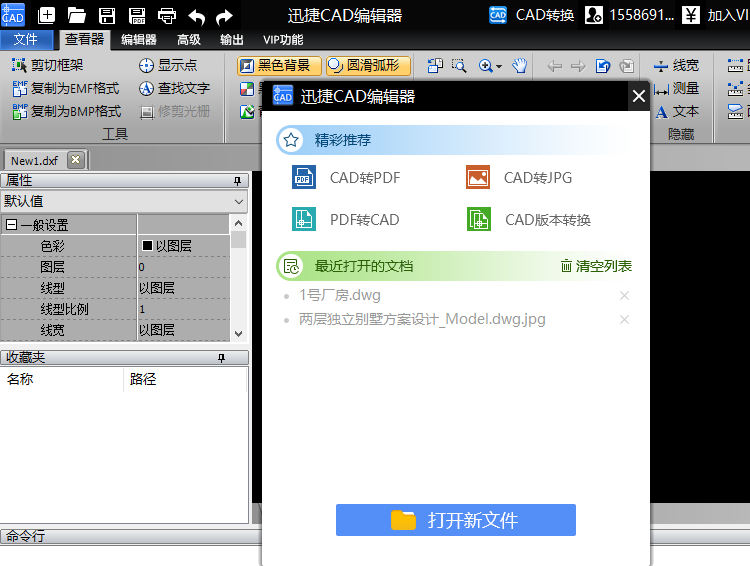Open 查找文字 tool
750x566 pixels.
(x=174, y=89)
